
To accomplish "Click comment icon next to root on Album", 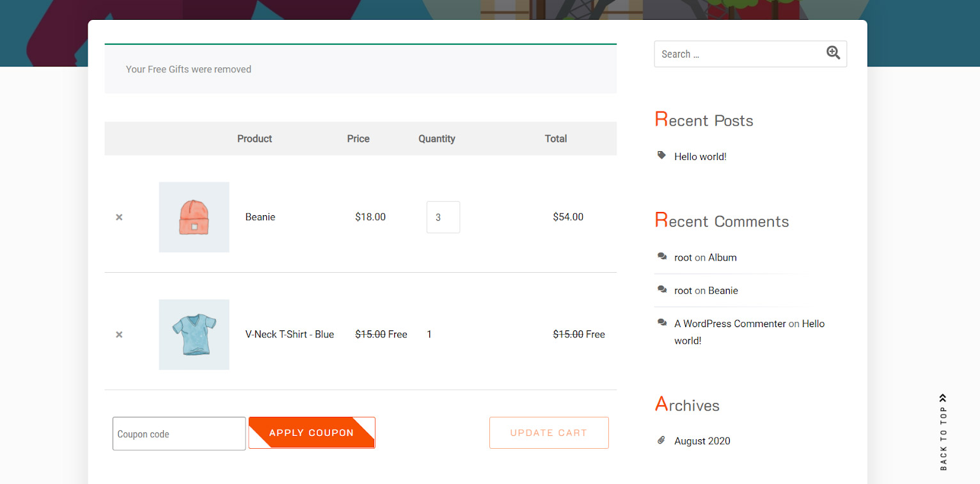I will (x=662, y=257).
